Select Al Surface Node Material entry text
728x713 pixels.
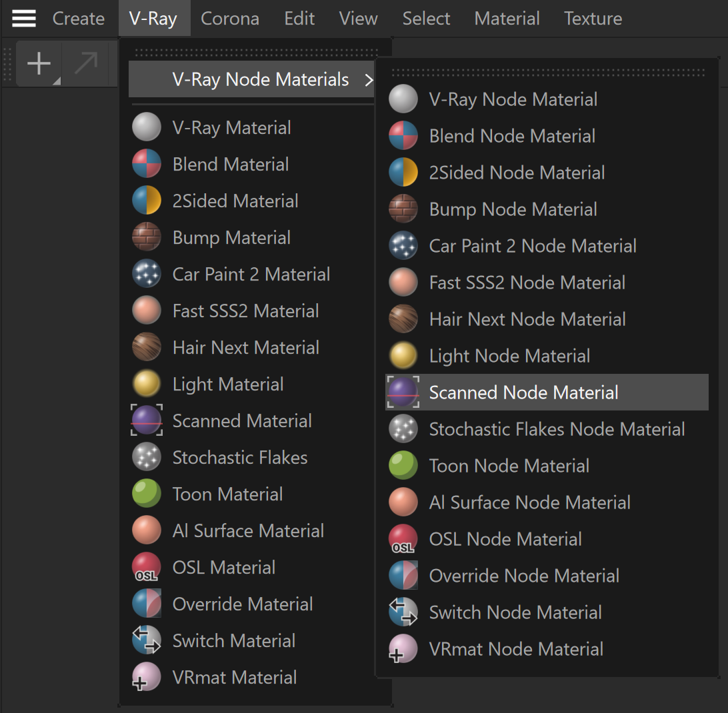point(530,502)
